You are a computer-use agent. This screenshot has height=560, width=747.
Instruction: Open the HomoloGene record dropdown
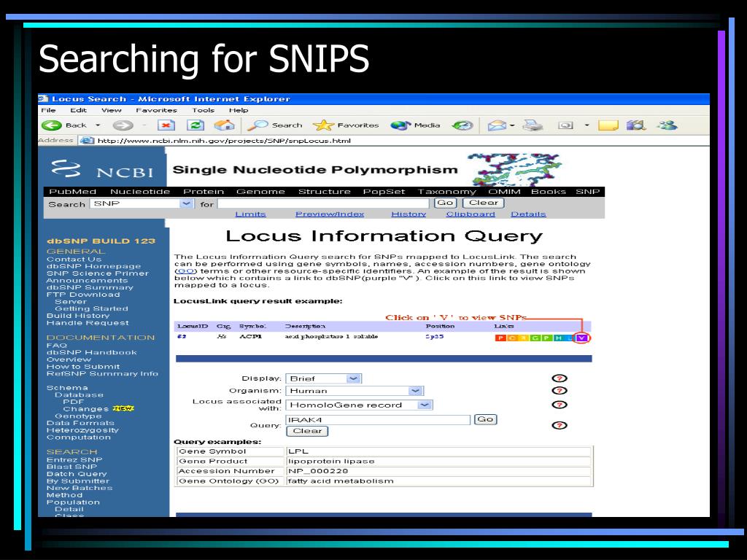point(425,405)
